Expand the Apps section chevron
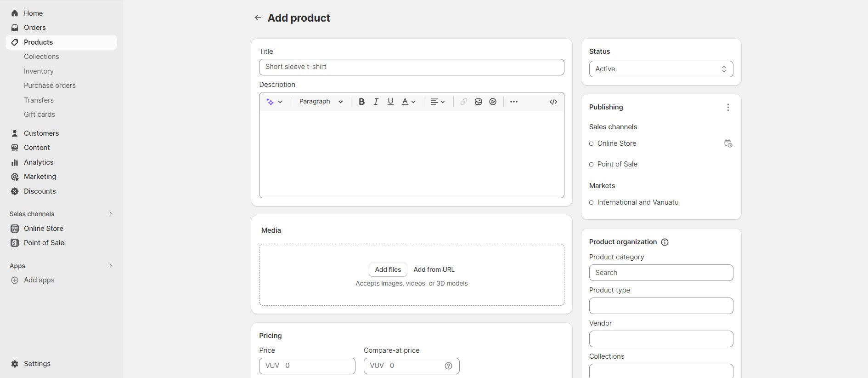 [111, 266]
